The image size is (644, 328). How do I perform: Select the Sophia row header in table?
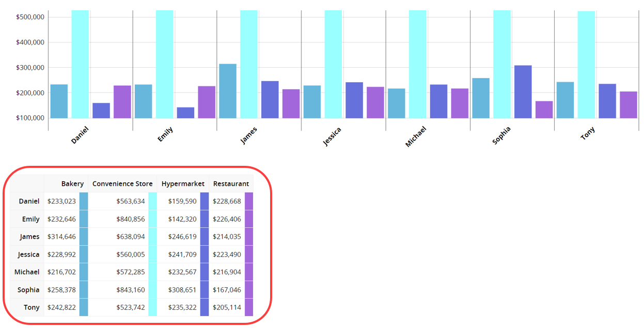(x=28, y=290)
